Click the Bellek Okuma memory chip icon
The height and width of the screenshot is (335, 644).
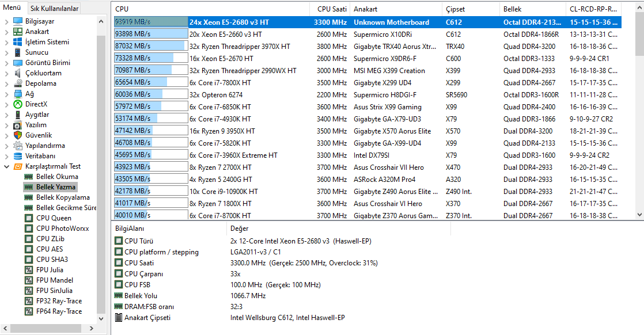pos(28,177)
